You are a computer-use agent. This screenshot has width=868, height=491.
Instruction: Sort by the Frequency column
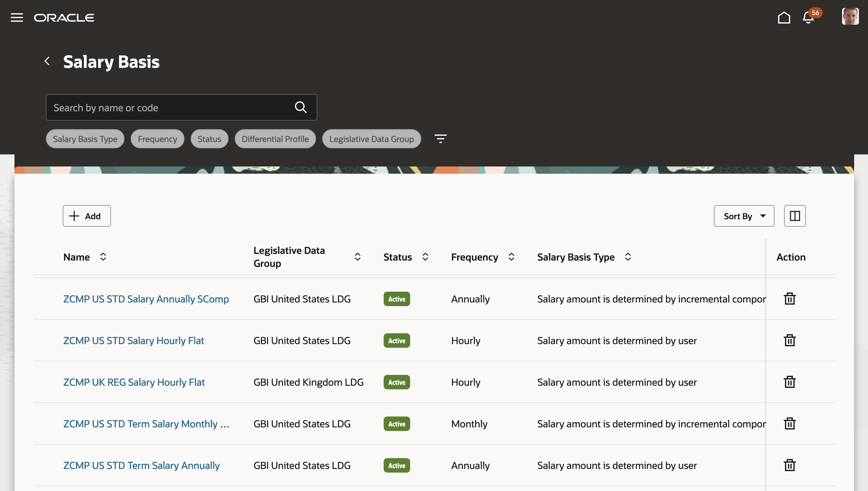[512, 257]
